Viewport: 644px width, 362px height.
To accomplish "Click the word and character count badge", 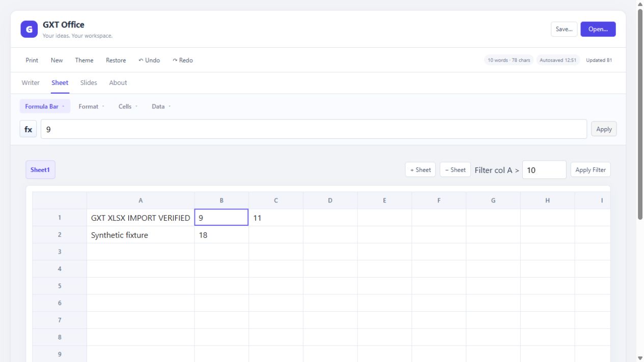I will point(509,60).
